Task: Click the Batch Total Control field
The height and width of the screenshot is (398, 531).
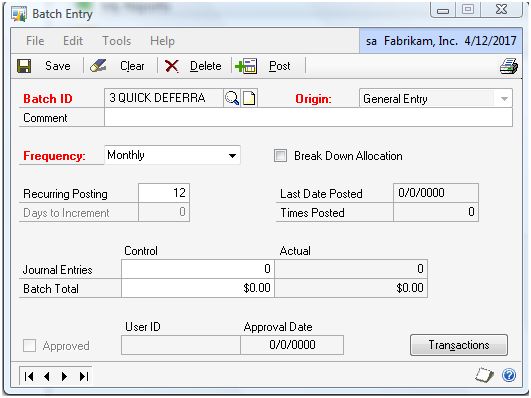Action: [198, 288]
